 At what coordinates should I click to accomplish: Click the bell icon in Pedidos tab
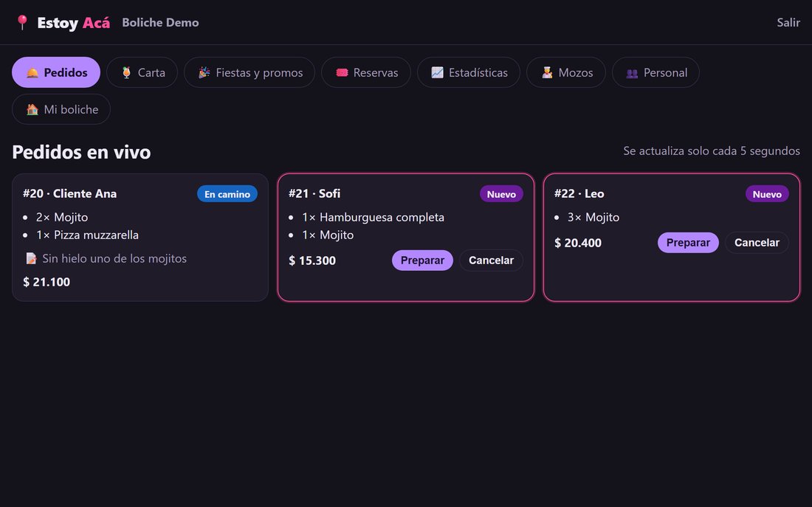click(x=32, y=72)
